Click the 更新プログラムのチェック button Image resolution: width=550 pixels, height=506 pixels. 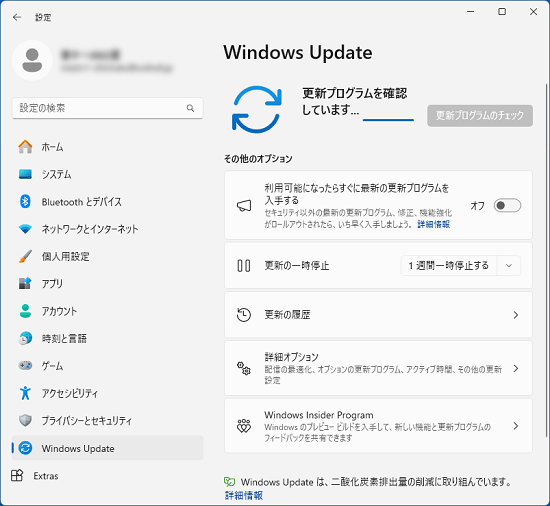coord(480,115)
